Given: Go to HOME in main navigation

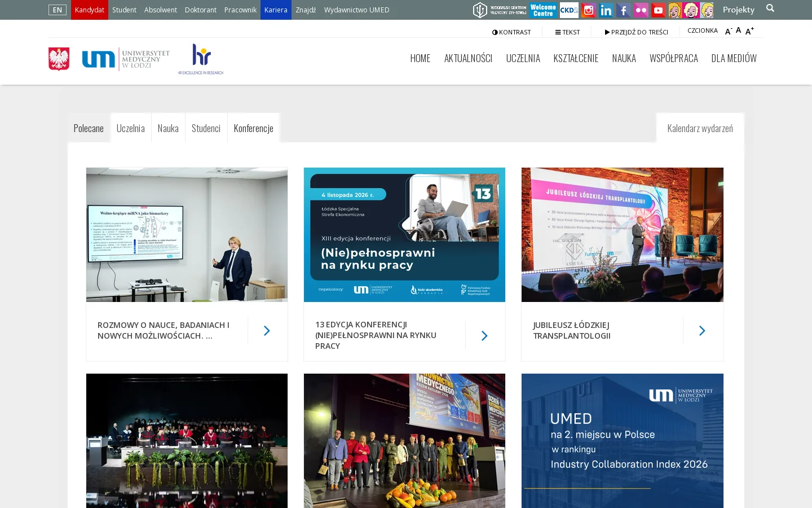Looking at the screenshot, I should tap(420, 58).
